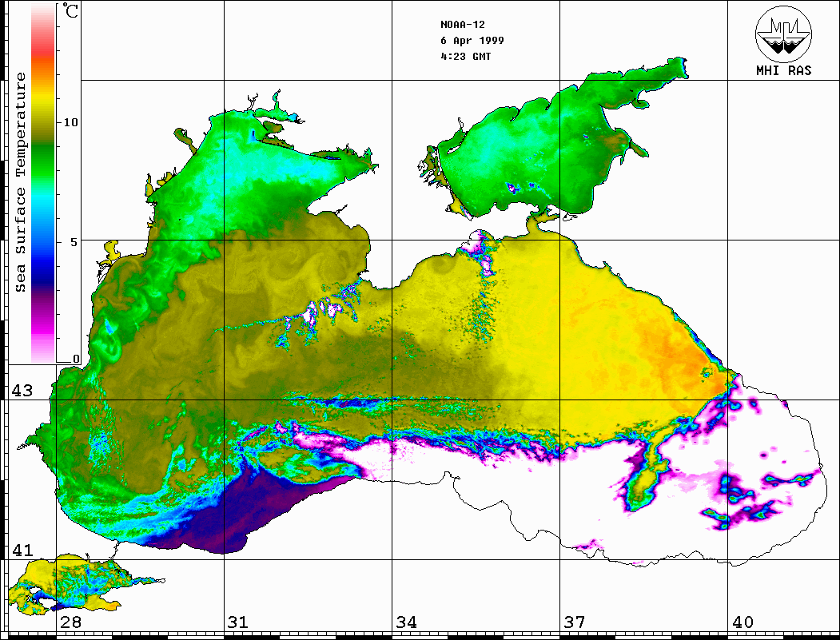Click the MHI RAS logo emblem
The height and width of the screenshot is (640, 840).
coord(784,34)
